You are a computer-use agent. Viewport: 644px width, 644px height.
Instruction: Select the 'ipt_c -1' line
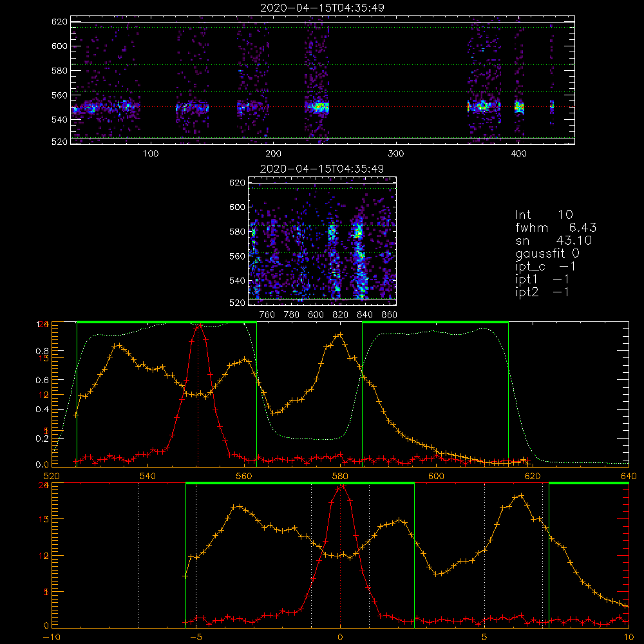pos(545,267)
